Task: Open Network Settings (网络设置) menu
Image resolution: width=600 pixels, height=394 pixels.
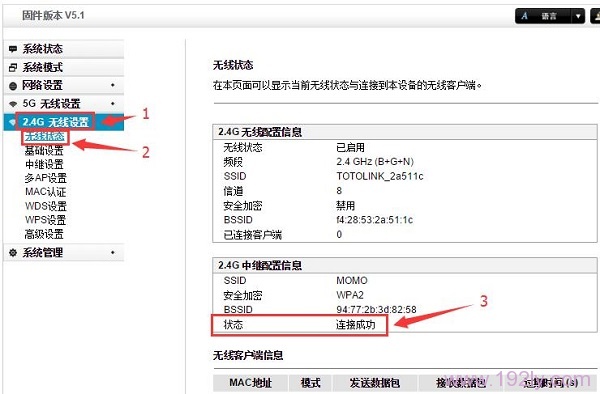Action: 64,85
